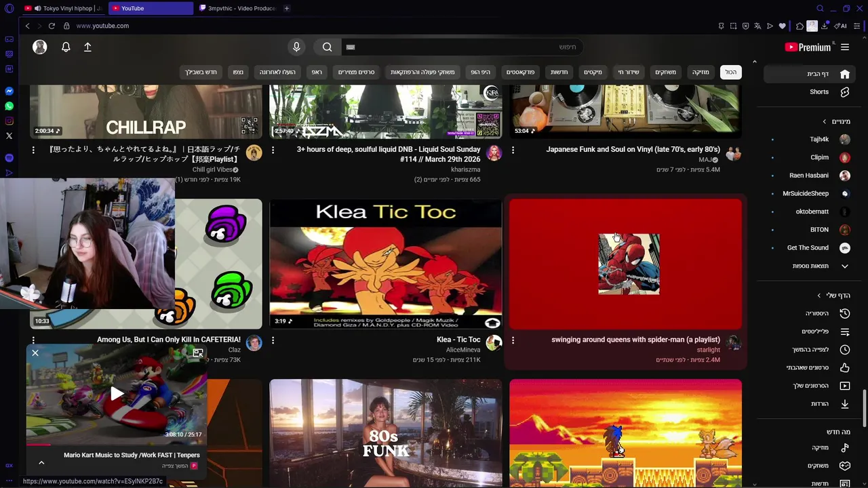This screenshot has height=488, width=868.
Task: Open options menu for liquid DNB video
Action: 273,150
